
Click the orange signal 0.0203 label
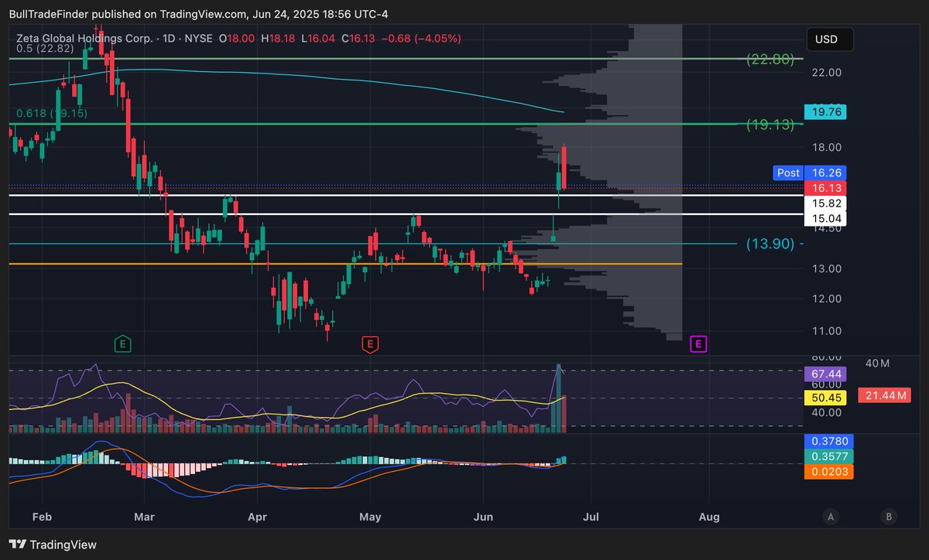(828, 471)
